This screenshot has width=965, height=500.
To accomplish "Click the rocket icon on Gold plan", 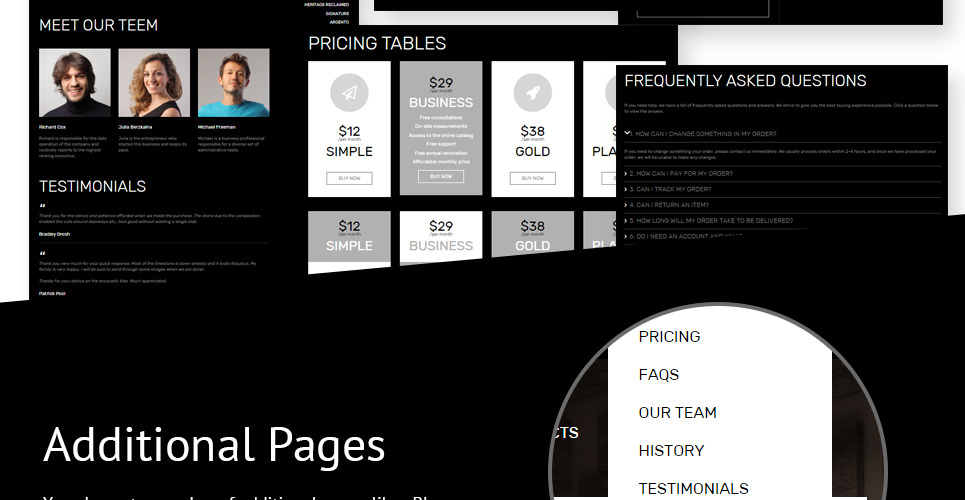I will point(532,93).
